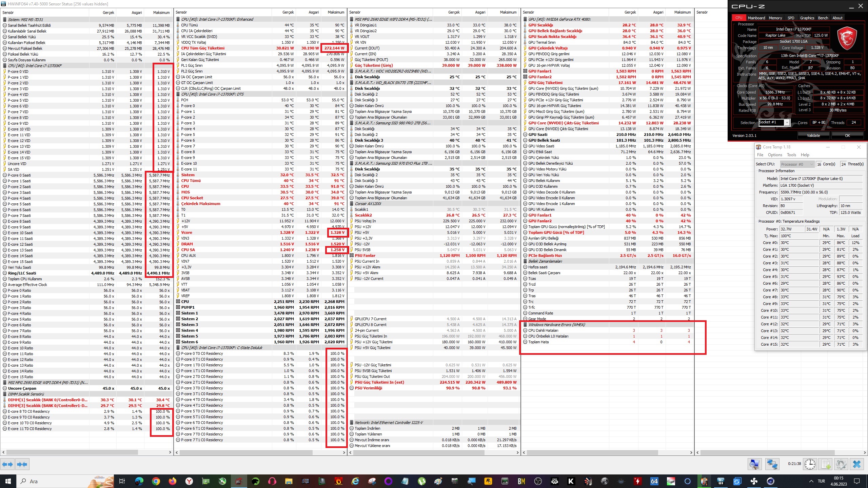Viewport: 868px width, 488px height.
Task: Open the Bench tab in CPU-Z
Action: [823, 18]
